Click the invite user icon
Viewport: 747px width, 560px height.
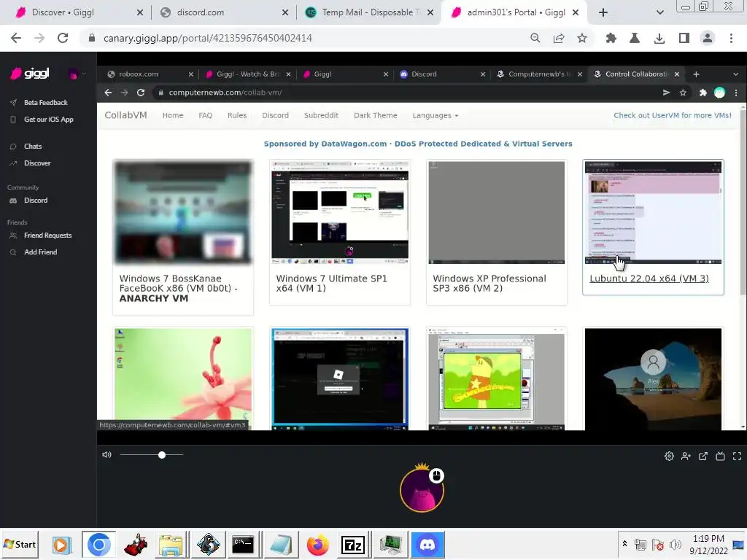[x=686, y=456]
